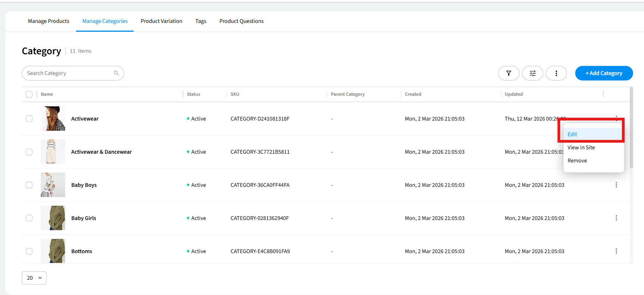Open the filter funnel icon button
This screenshot has width=644, height=295.
pos(508,73)
